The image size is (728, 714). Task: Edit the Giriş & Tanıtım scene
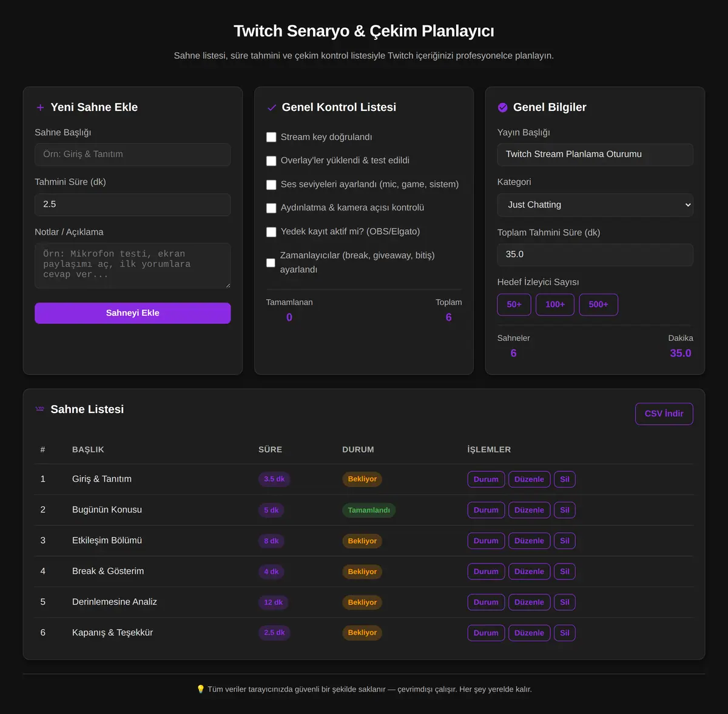pos(530,479)
